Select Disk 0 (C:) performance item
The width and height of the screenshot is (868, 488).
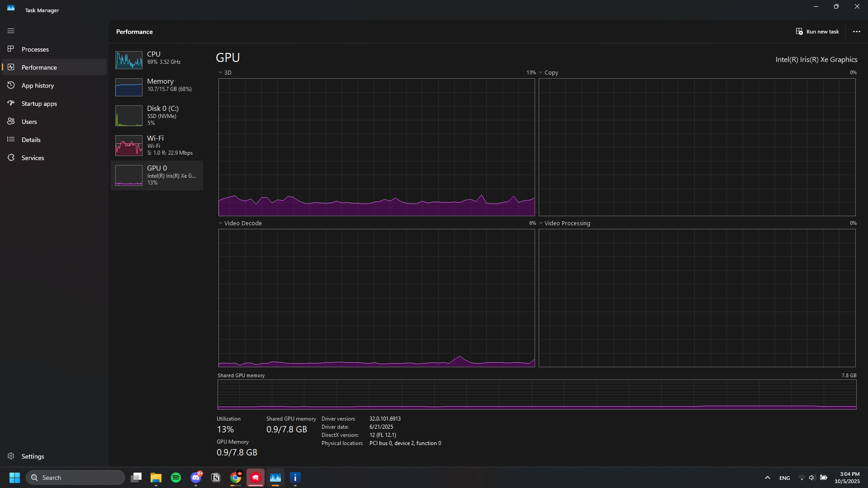click(x=157, y=115)
